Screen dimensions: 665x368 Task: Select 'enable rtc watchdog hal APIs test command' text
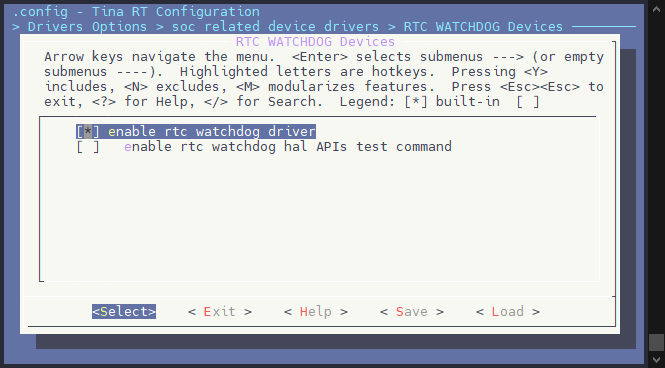pos(288,147)
